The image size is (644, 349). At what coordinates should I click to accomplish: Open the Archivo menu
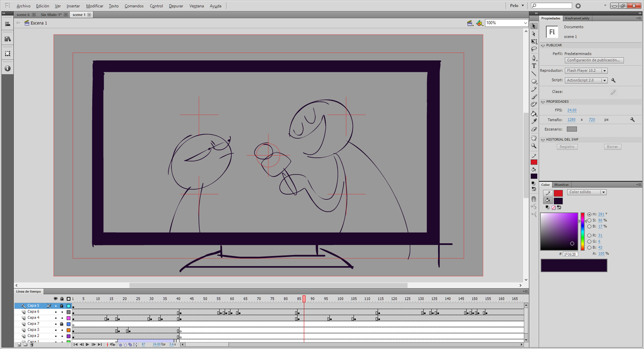tap(24, 6)
